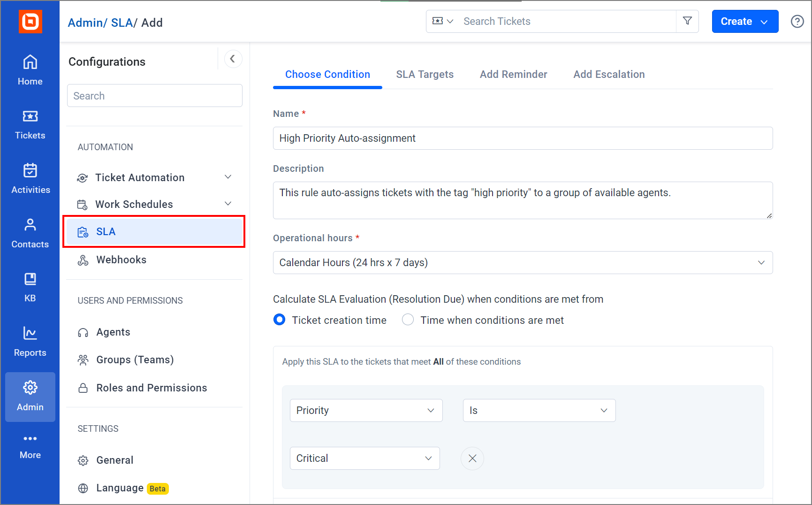Open the Critical priority value dropdown
The image size is (812, 505).
364,458
